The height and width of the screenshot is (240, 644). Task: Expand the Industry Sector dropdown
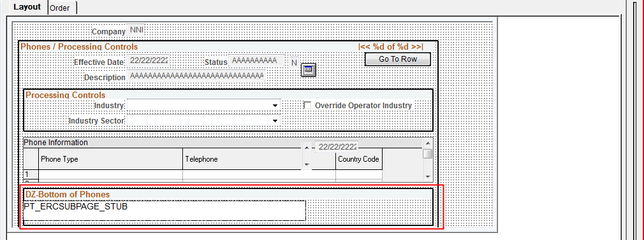275,120
